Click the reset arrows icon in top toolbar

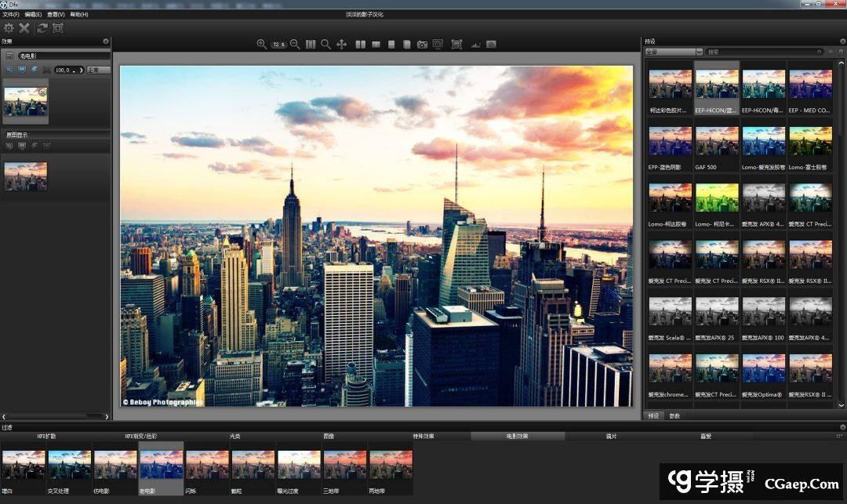[x=42, y=27]
